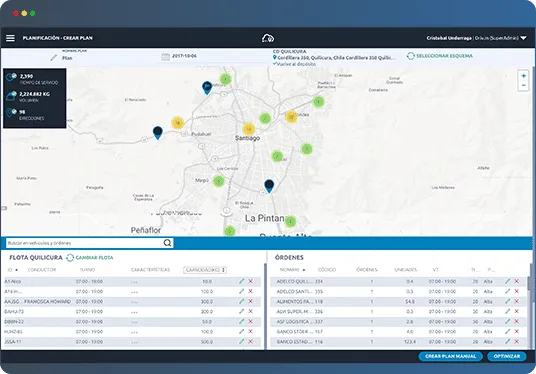Edit order ADELCO QUILI 334
Screen dimensions: 536x374
pyautogui.click(x=507, y=281)
